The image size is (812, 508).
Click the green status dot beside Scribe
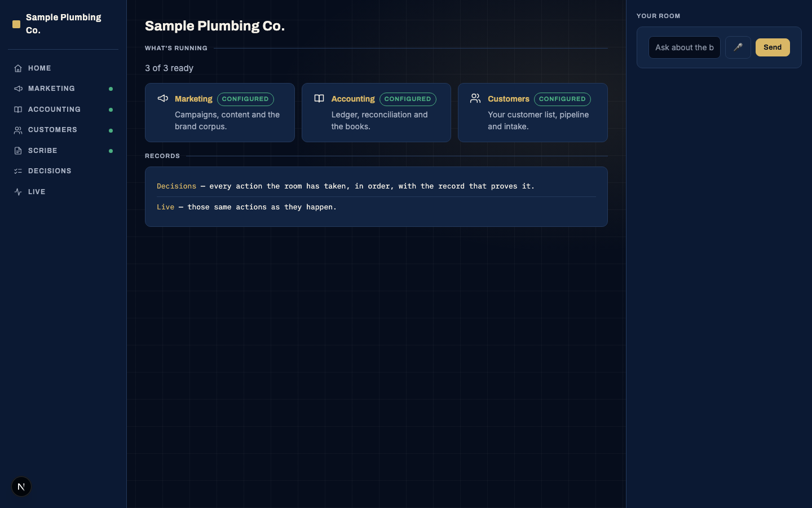(x=111, y=151)
